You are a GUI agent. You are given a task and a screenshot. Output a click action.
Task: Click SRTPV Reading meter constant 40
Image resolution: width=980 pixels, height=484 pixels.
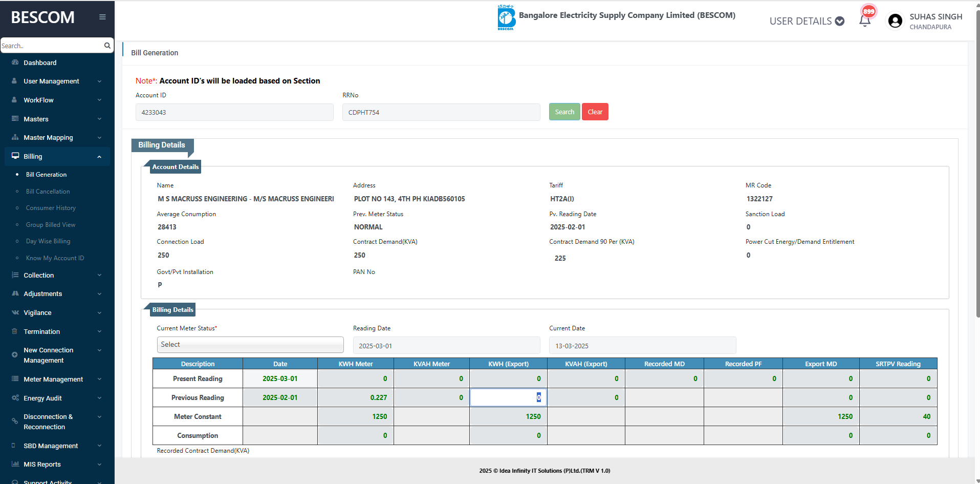click(927, 416)
